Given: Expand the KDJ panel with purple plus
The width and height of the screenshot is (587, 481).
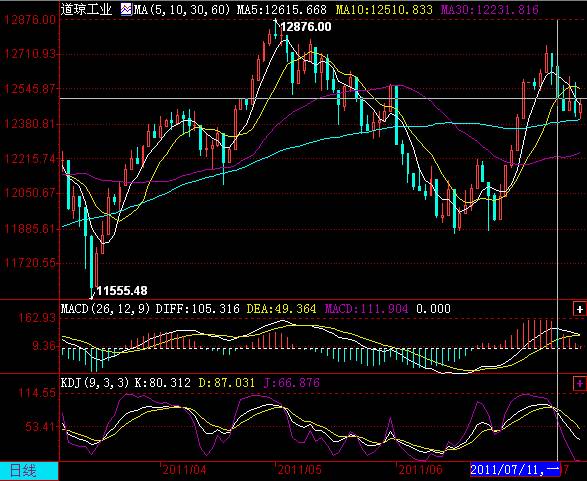Looking at the screenshot, I should click(x=580, y=383).
